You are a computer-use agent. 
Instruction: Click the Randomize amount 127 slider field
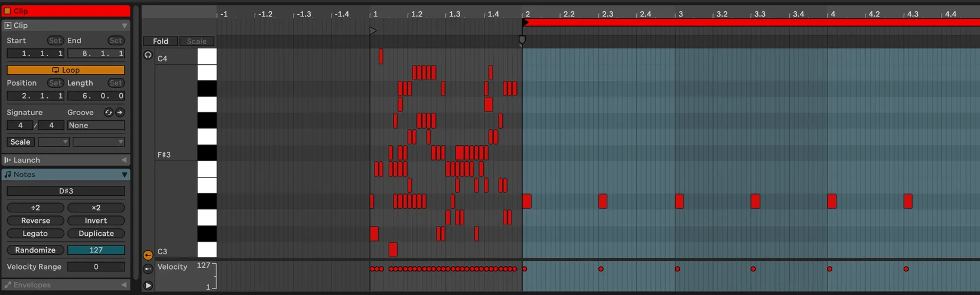coord(96,250)
